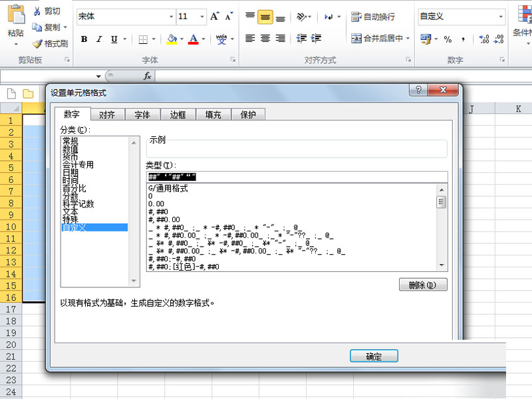Click the type list scrollbar down arrow
Image resolution: width=532 pixels, height=399 pixels.
[x=442, y=265]
